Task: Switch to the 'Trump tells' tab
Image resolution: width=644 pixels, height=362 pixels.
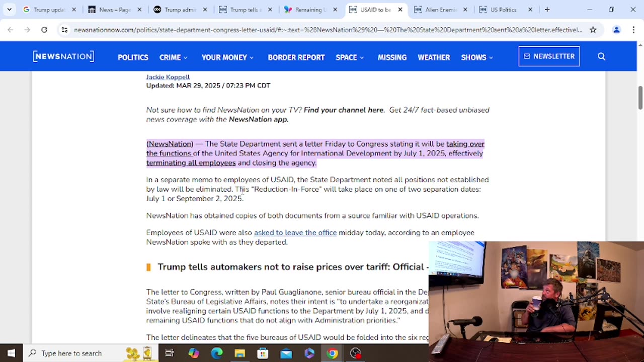Action: click(245, 10)
